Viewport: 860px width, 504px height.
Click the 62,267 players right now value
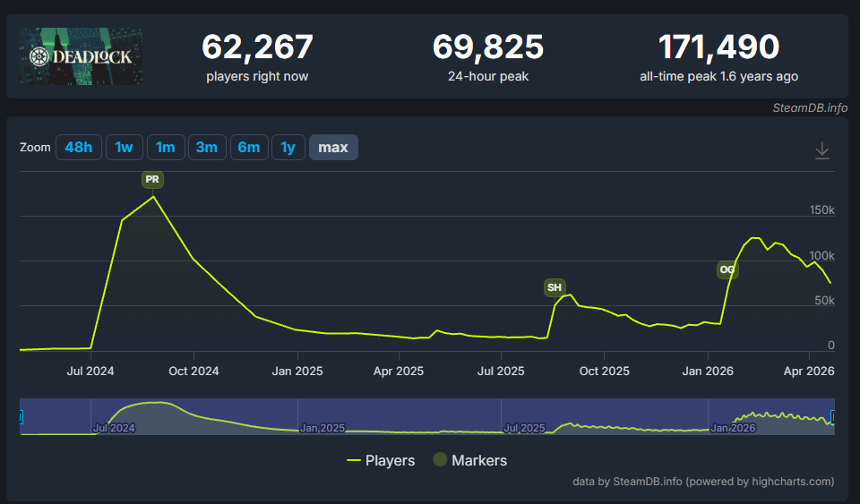[257, 47]
